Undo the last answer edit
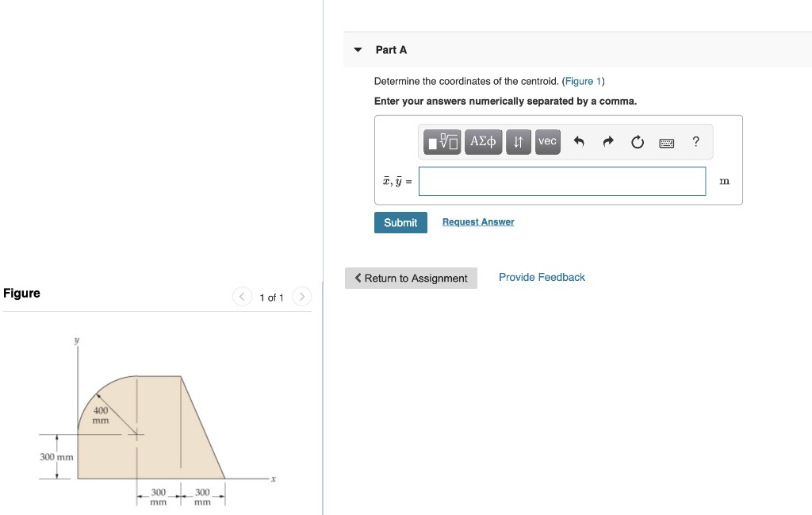 tap(578, 141)
